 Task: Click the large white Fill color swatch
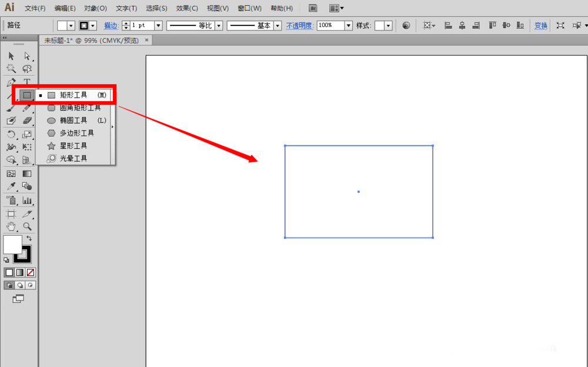12,244
